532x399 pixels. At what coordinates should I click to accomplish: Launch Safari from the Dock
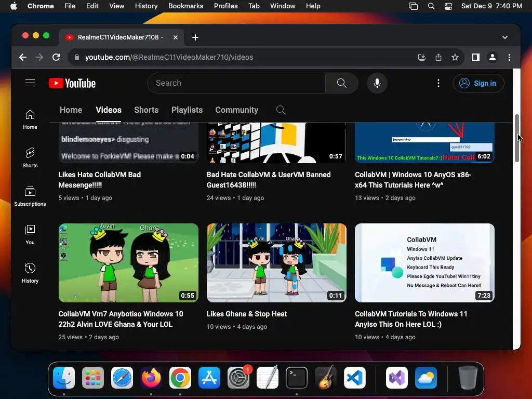(x=122, y=378)
